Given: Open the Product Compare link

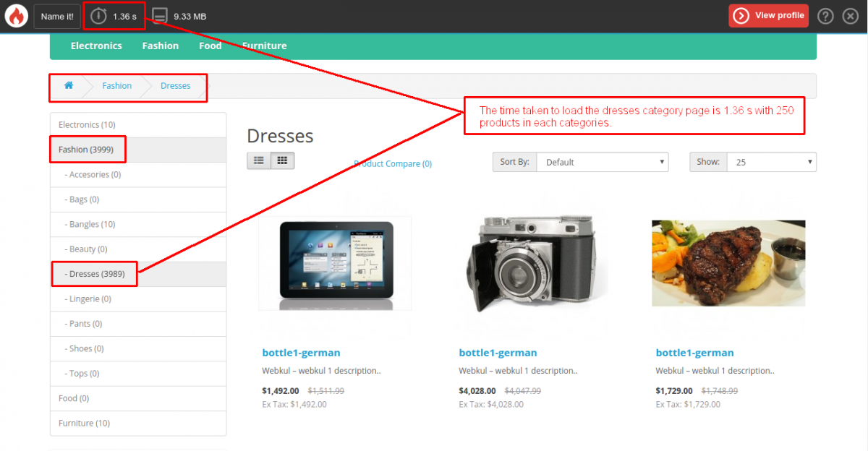Looking at the screenshot, I should click(393, 164).
